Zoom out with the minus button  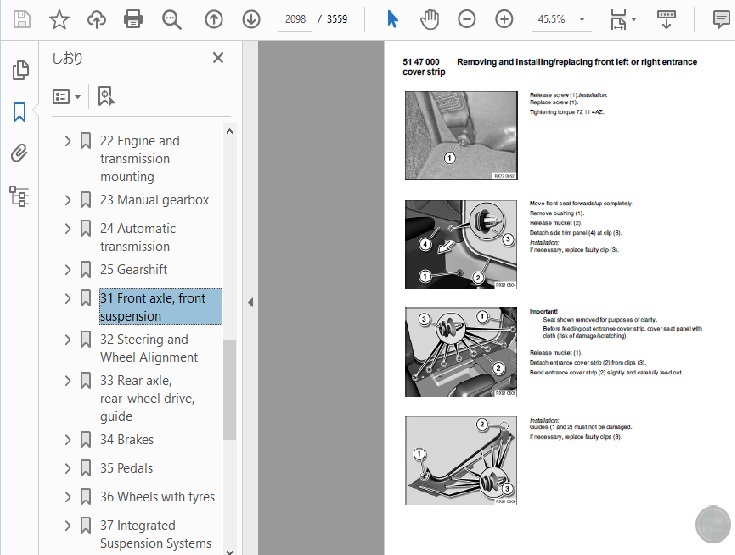[466, 19]
